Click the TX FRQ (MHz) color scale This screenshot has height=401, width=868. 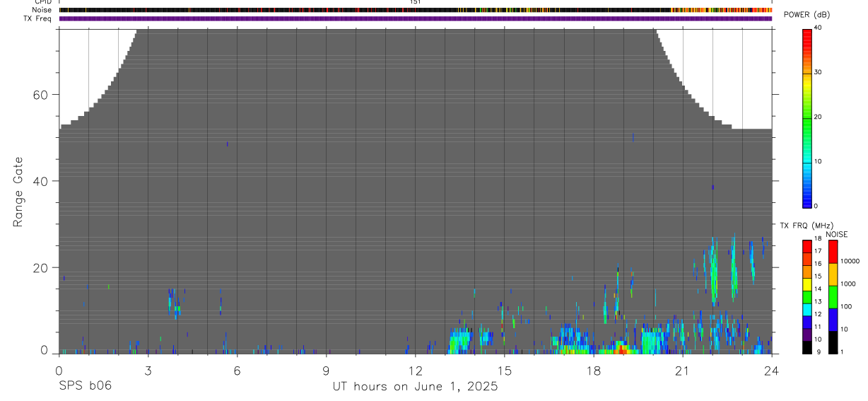click(x=807, y=296)
